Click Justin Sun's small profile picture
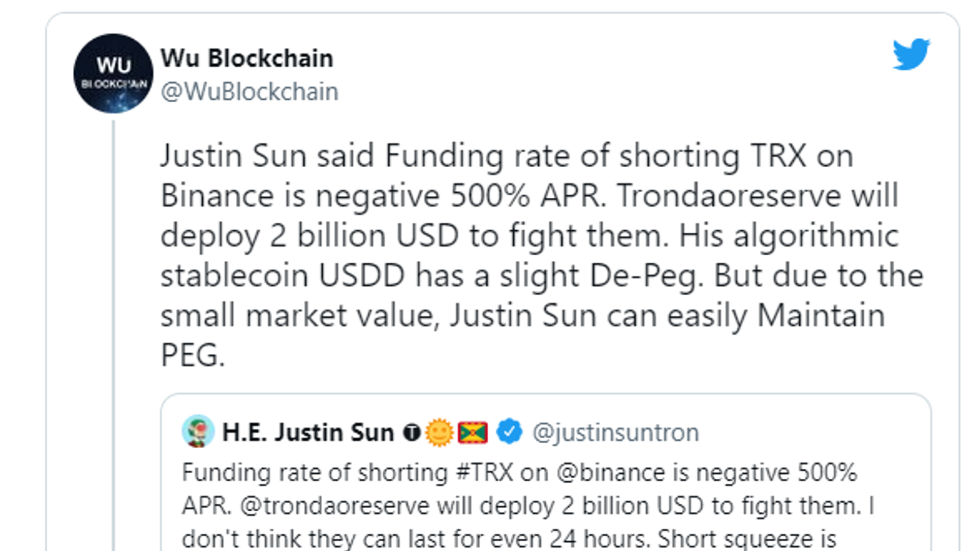The height and width of the screenshot is (551, 980). point(198,432)
